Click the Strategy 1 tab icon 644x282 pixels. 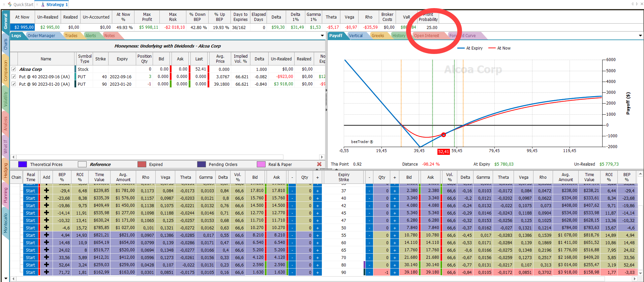[43, 4]
